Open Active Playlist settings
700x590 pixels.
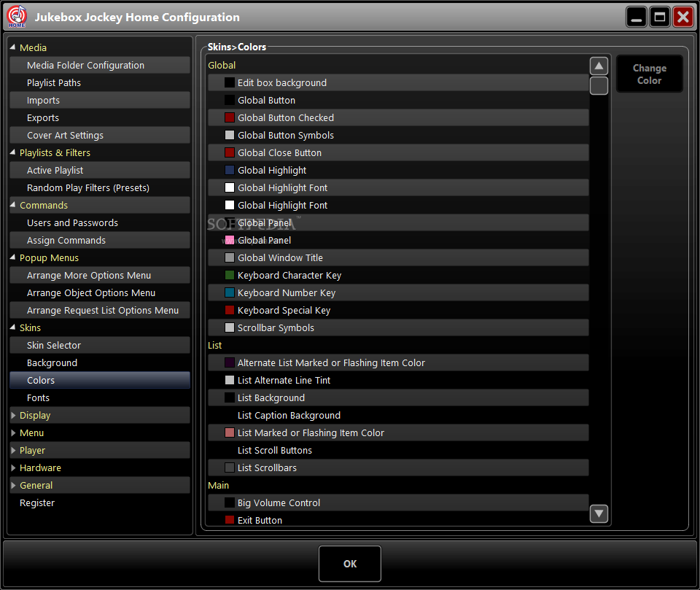click(100, 170)
